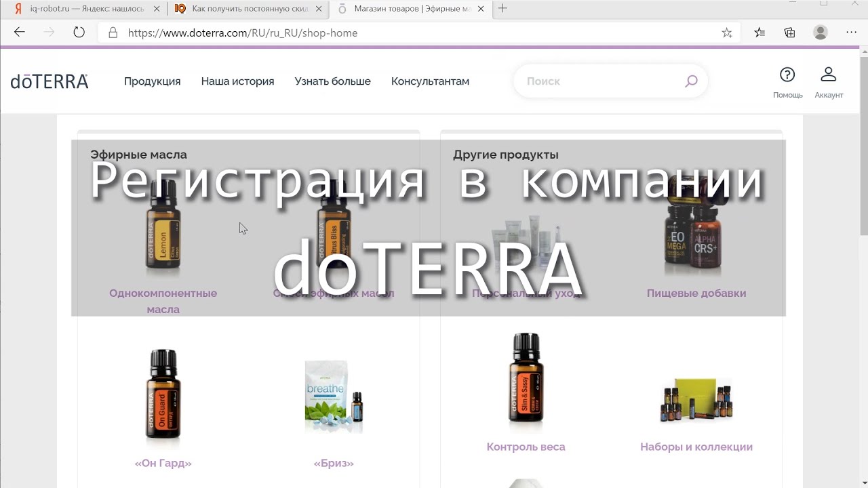
Task: Click the breathe drops package image
Action: pyautogui.click(x=334, y=397)
